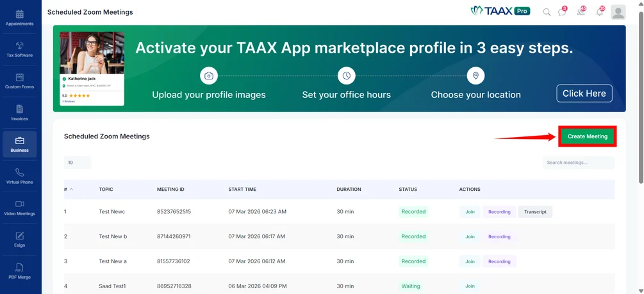Click start time 07 Mar 2026 06:12 AM
The height and width of the screenshot is (294, 644).
257,261
